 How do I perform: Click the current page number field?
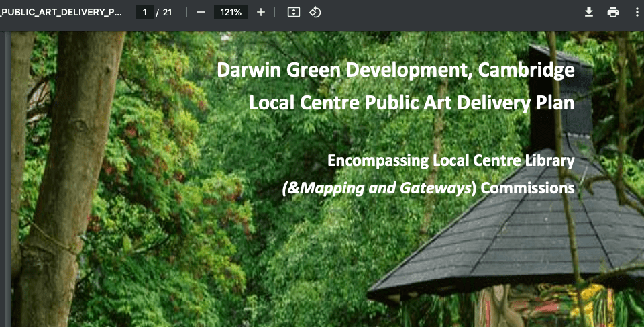pyautogui.click(x=144, y=12)
